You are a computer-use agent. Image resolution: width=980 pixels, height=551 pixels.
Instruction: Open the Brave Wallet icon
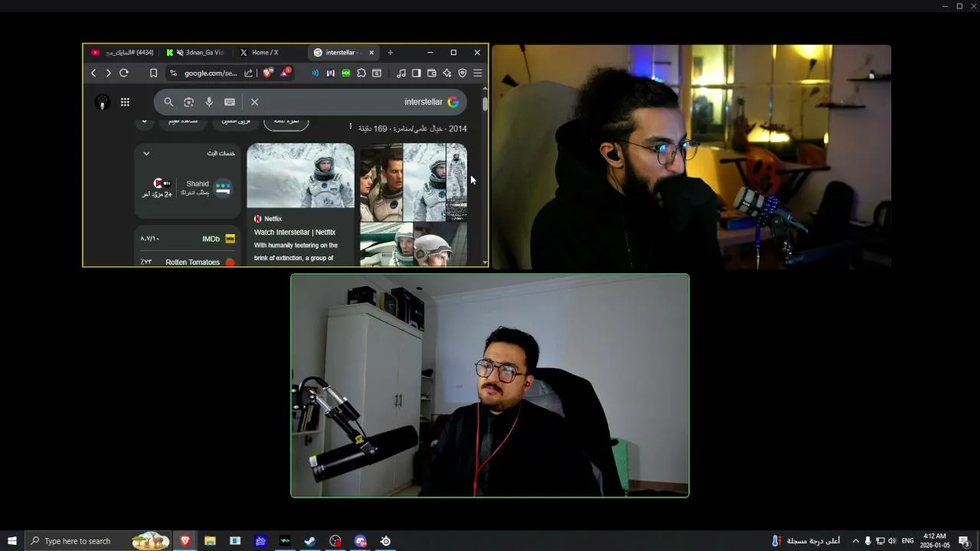coord(432,73)
